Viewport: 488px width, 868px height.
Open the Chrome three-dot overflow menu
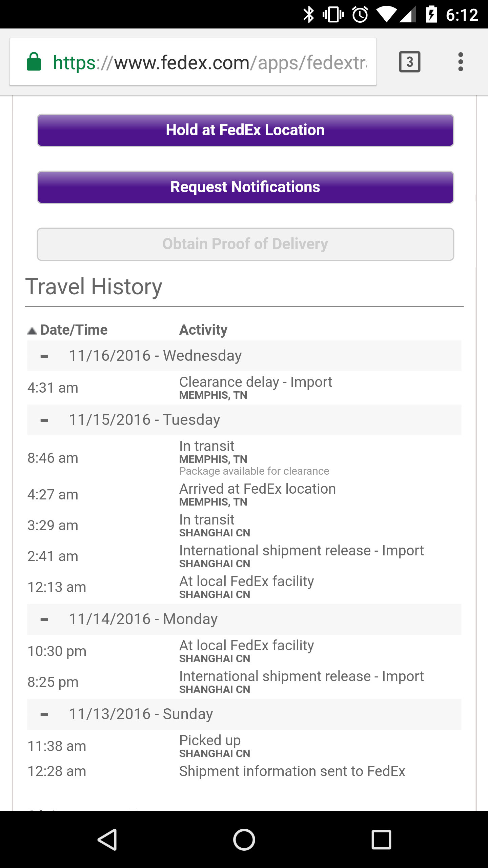click(x=460, y=62)
